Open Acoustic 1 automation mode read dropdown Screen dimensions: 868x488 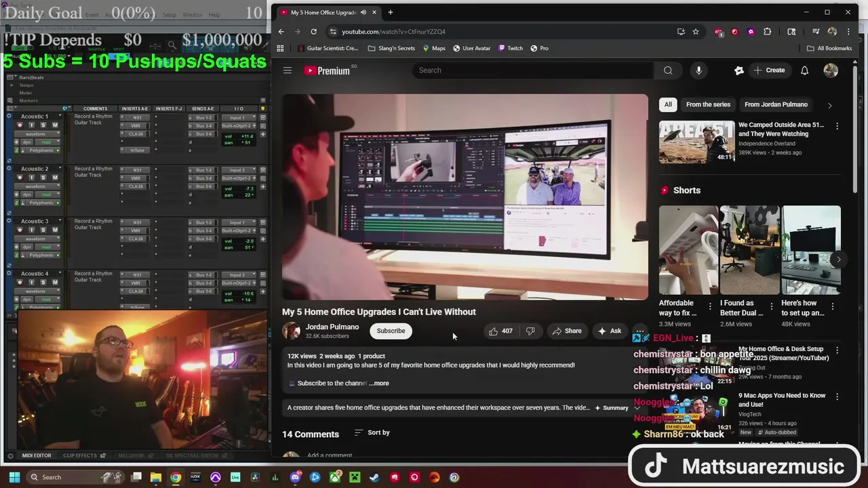click(47, 142)
